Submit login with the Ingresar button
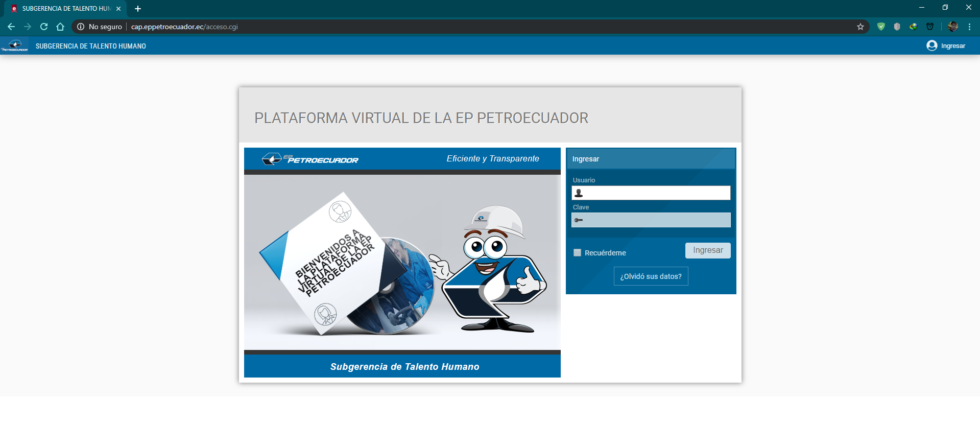The width and height of the screenshot is (980, 447). [x=708, y=250]
